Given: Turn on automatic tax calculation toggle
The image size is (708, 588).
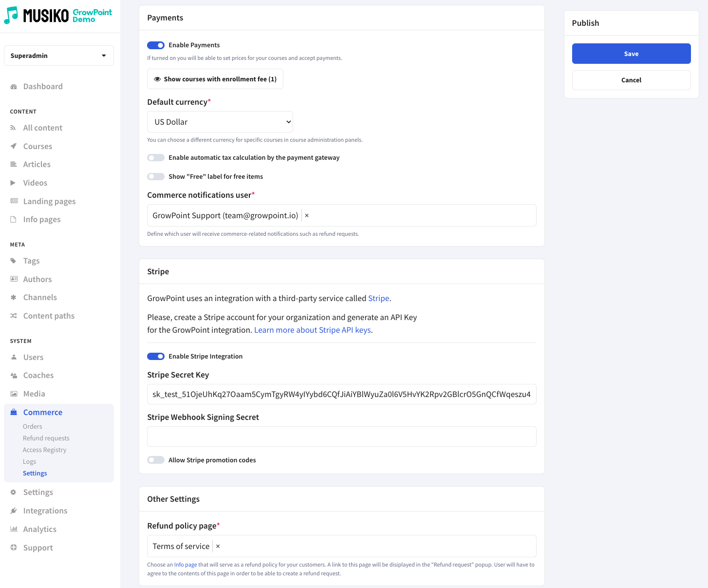Looking at the screenshot, I should point(156,158).
